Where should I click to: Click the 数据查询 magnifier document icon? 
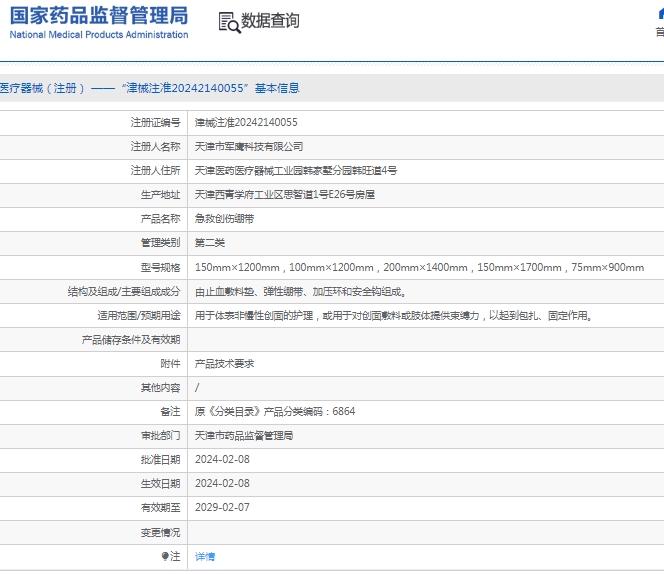point(229,22)
